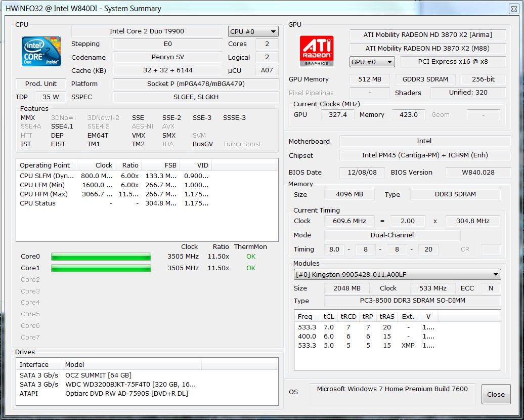Click the tRAS column header

tap(387, 317)
